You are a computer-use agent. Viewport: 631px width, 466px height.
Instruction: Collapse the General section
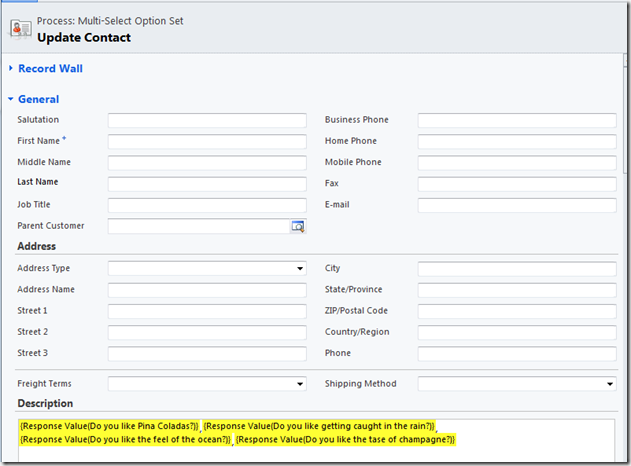click(x=38, y=99)
